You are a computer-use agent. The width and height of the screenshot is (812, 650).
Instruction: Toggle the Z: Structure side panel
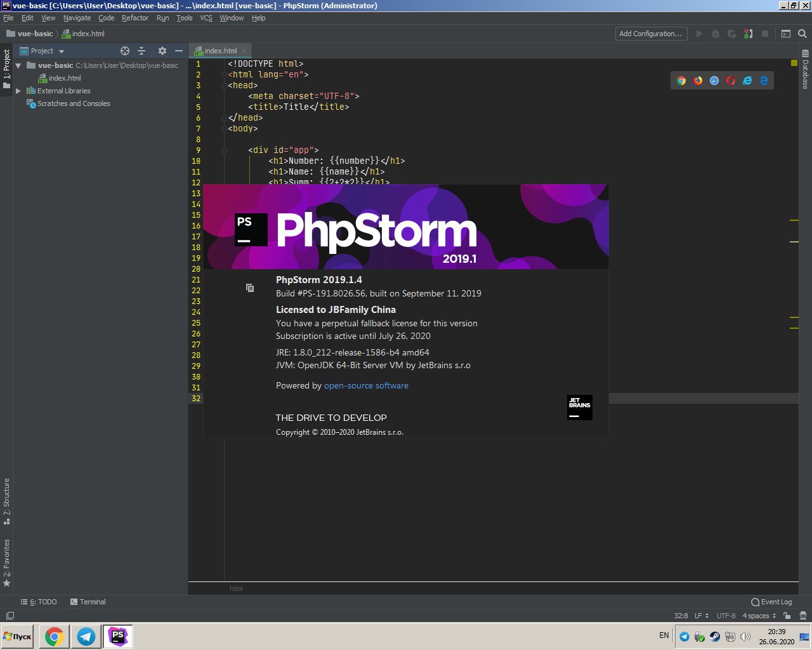coord(6,501)
